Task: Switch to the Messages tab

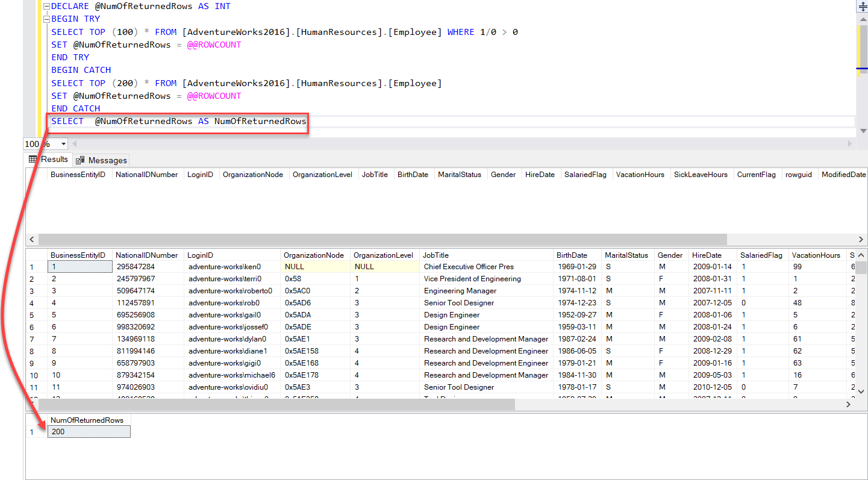Action: (101, 160)
